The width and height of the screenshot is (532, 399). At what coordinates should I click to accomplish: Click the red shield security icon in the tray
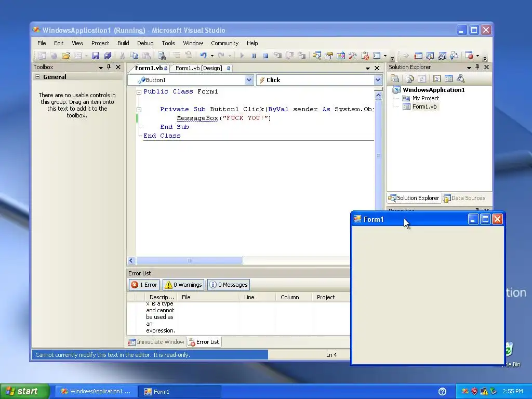(x=474, y=391)
